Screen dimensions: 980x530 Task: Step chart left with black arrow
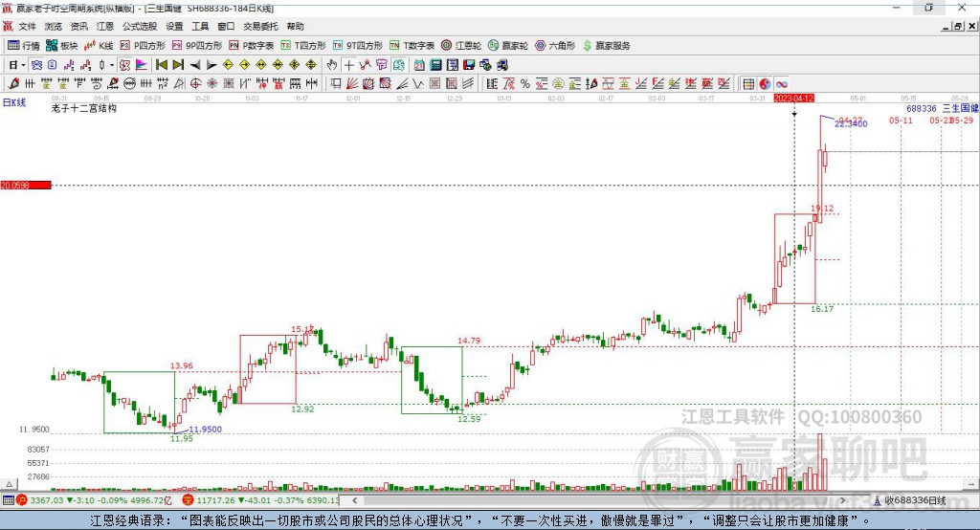[195, 65]
